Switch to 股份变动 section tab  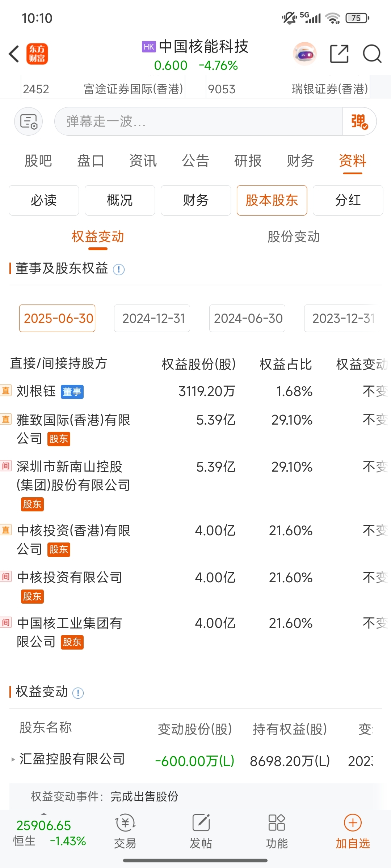pyautogui.click(x=294, y=237)
